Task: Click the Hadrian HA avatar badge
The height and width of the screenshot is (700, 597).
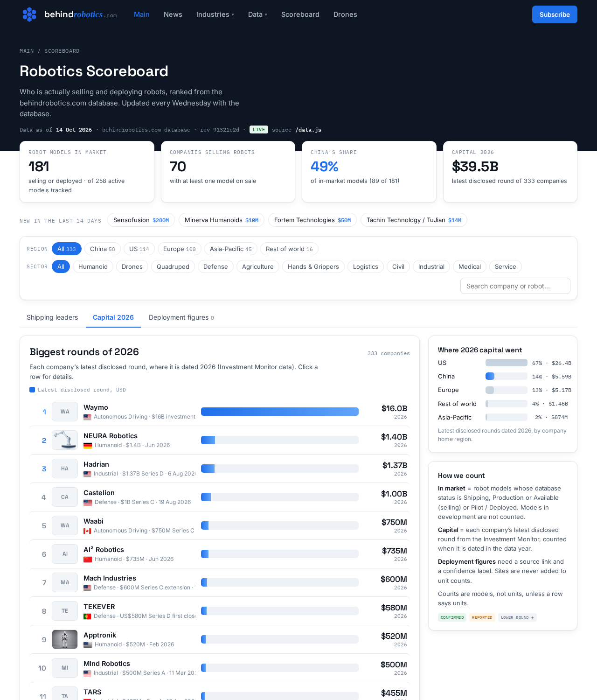Action: point(65,469)
